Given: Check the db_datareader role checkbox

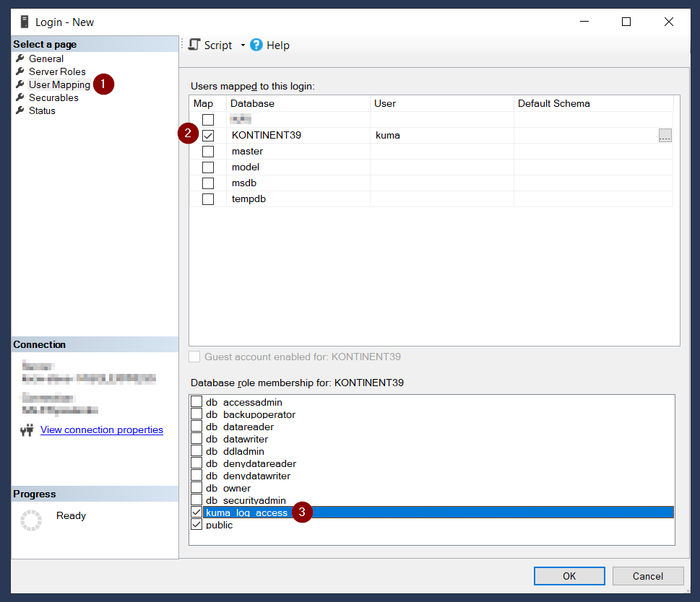Looking at the screenshot, I should click(196, 427).
